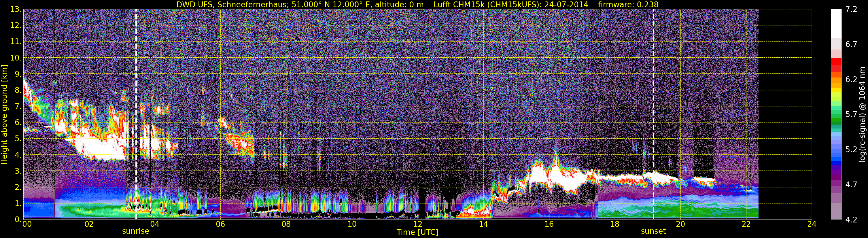Click the 'sunset' label below the axis
Viewport: 868px width, 238px height.
point(653,231)
